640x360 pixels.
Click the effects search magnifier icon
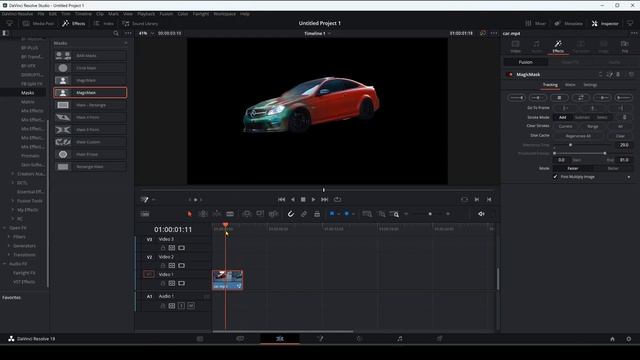[x=116, y=33]
